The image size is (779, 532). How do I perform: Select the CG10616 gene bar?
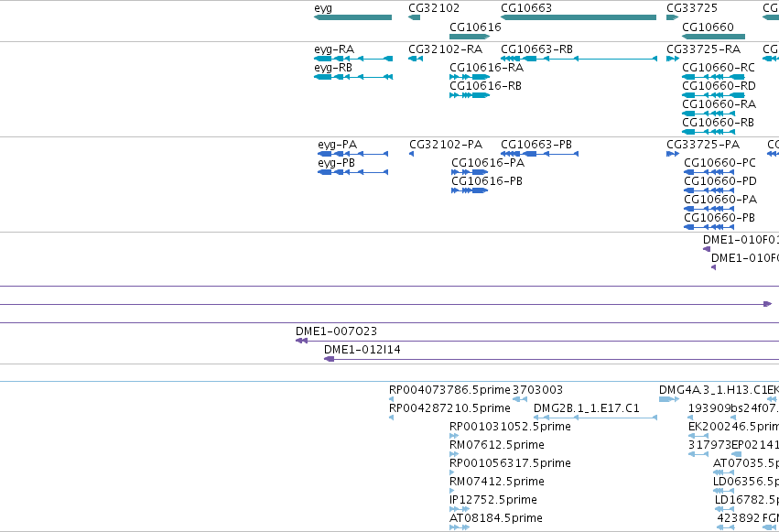(x=470, y=37)
